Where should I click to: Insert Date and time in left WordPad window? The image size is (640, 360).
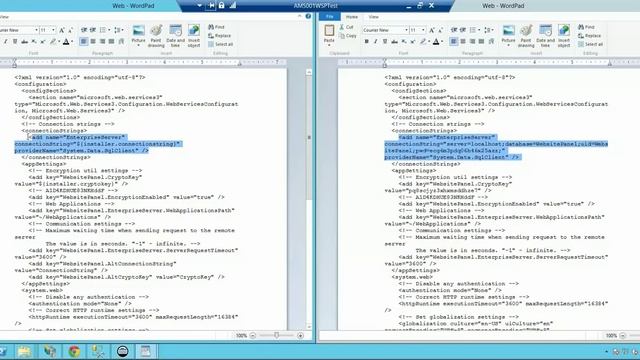176,36
